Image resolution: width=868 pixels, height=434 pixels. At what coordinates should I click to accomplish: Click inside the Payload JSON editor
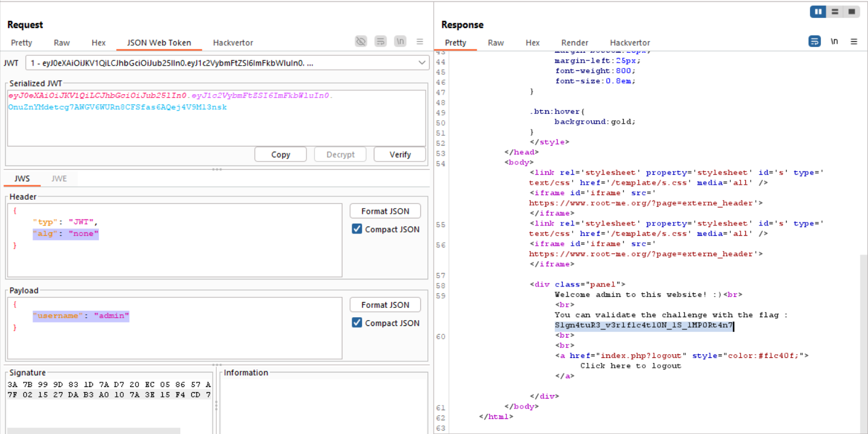[x=174, y=337]
